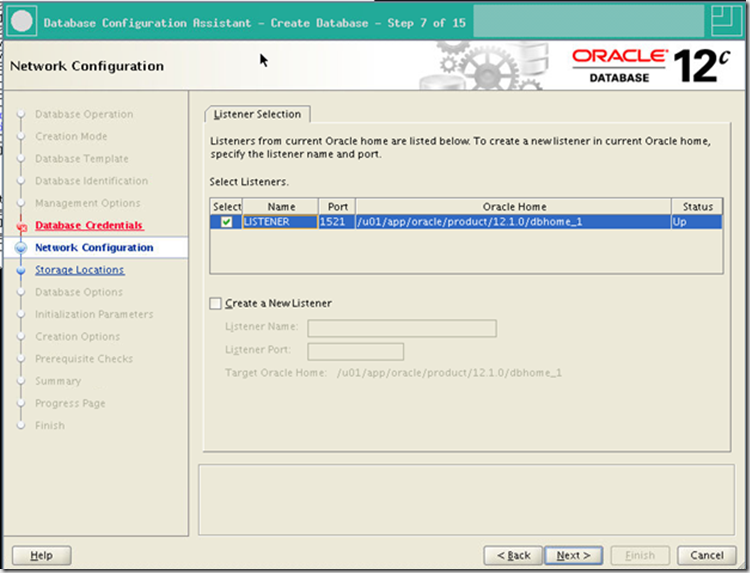Select Network Configuration step in sidebar

click(x=94, y=248)
